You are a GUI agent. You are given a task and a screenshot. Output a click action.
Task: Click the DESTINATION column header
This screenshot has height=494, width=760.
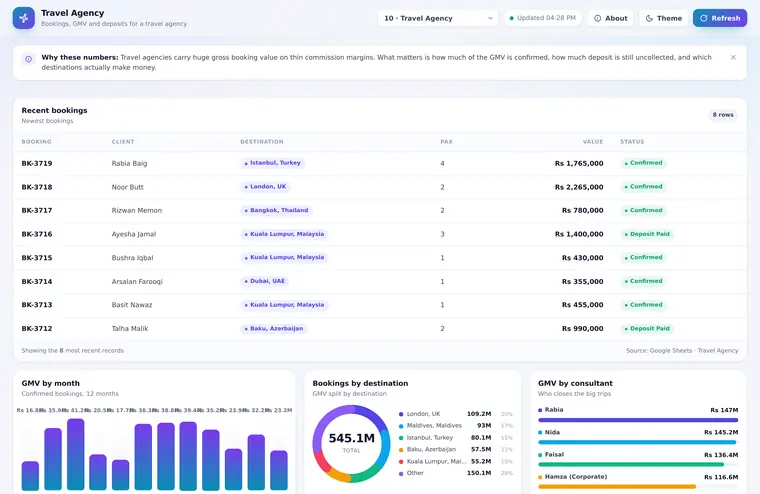(262, 142)
